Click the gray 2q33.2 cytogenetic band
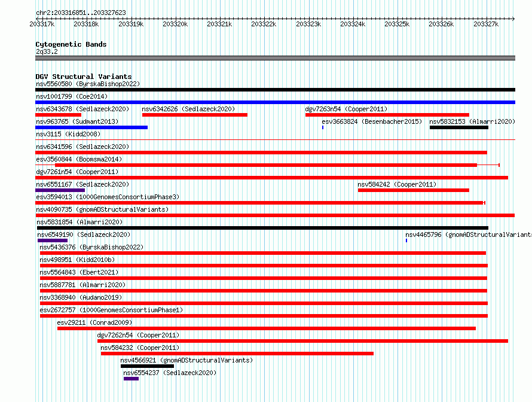532x402 pixels. coord(275,58)
